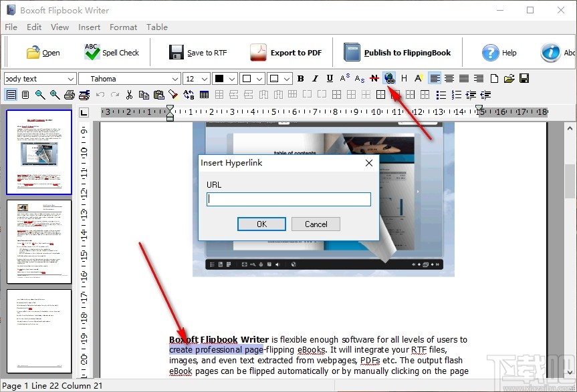Open the Format menu

click(x=123, y=27)
